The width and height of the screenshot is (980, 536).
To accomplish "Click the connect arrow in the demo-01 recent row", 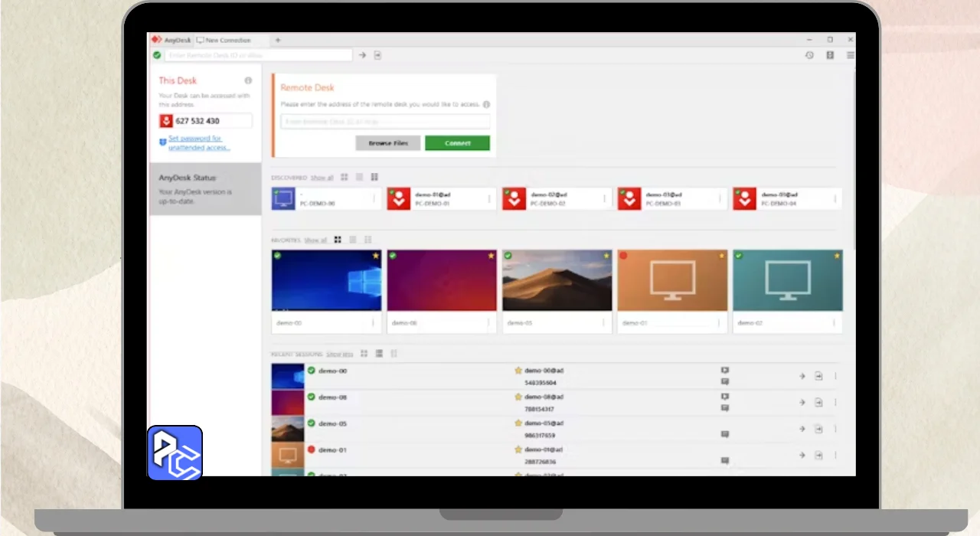I will pyautogui.click(x=802, y=455).
